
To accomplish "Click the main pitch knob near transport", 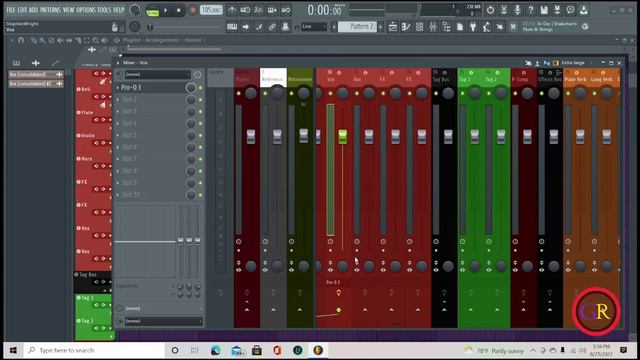I will pos(134,27).
